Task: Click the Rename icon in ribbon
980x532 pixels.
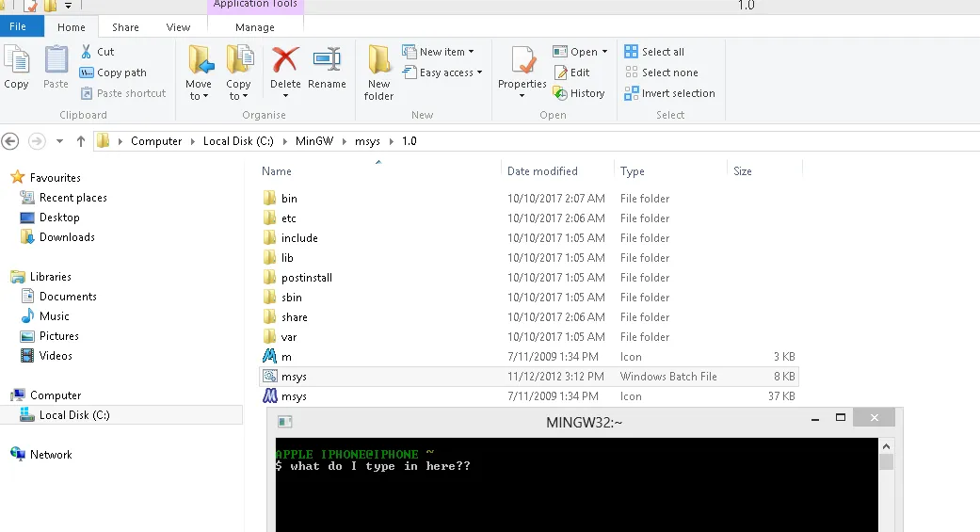Action: 327,60
